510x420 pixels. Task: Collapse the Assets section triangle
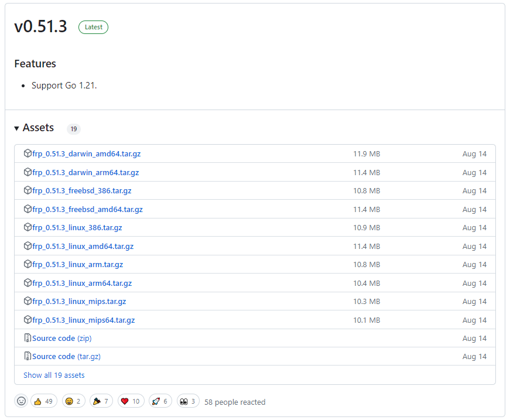click(17, 128)
